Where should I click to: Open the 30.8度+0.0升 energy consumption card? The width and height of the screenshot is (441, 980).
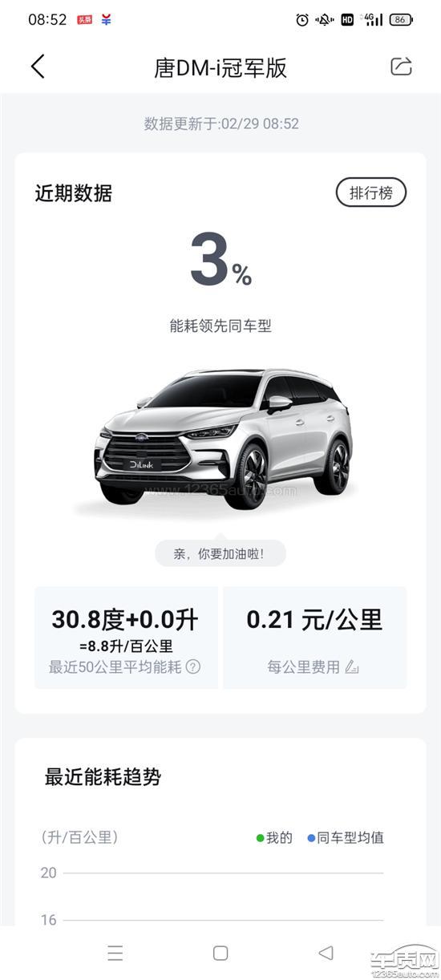[x=126, y=638]
